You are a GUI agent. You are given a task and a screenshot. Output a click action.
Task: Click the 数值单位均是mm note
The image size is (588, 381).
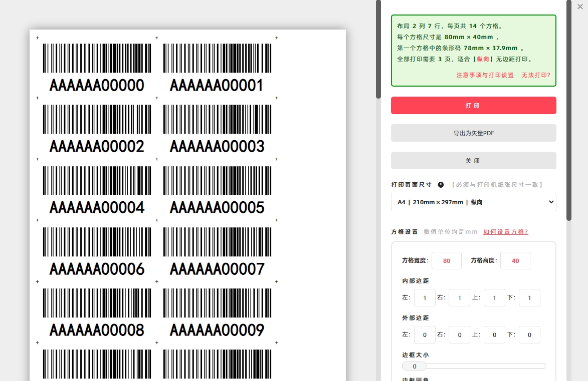tap(451, 232)
